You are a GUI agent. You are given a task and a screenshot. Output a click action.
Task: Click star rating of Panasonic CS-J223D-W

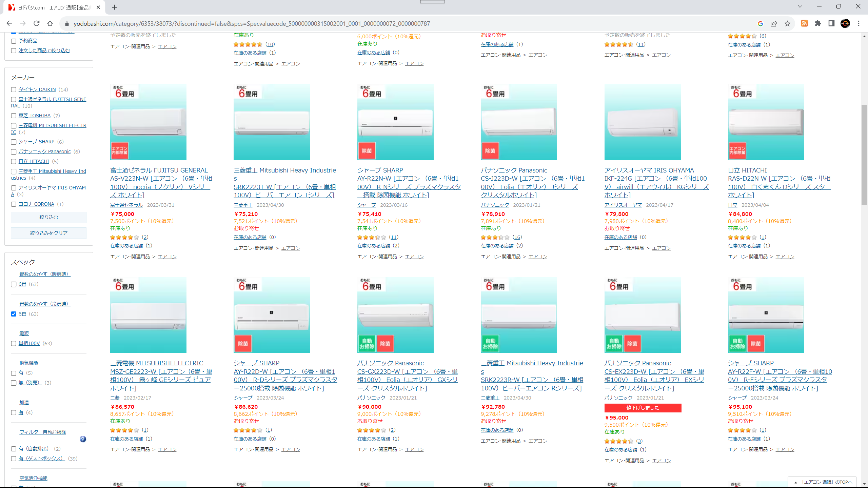coord(495,237)
